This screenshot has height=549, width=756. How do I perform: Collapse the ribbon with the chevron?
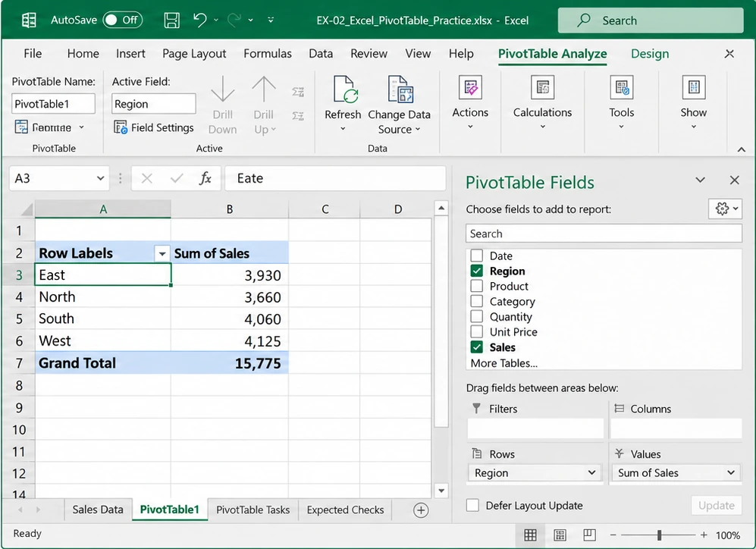742,149
